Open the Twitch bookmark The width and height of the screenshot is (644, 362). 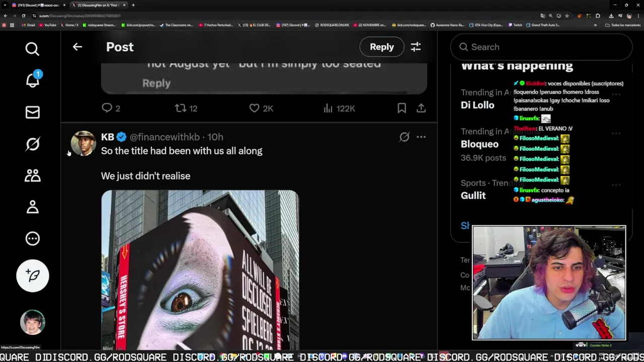pyautogui.click(x=515, y=25)
